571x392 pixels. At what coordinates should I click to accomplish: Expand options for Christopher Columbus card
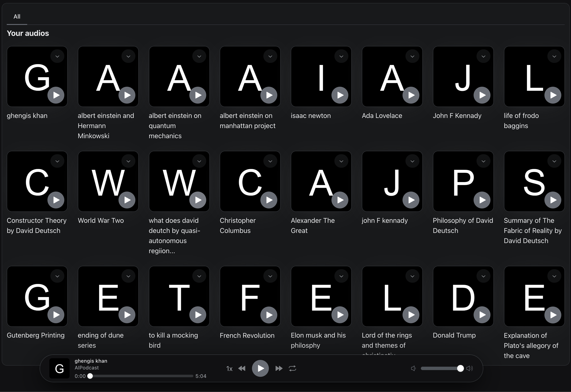pyautogui.click(x=270, y=161)
